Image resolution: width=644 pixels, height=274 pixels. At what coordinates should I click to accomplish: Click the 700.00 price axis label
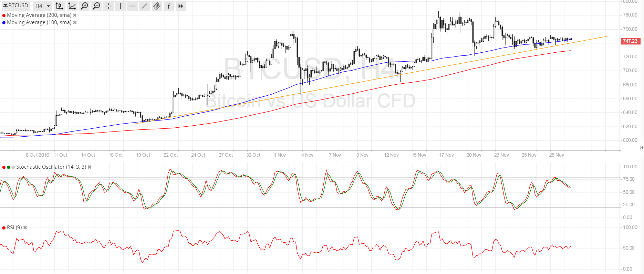630,70
